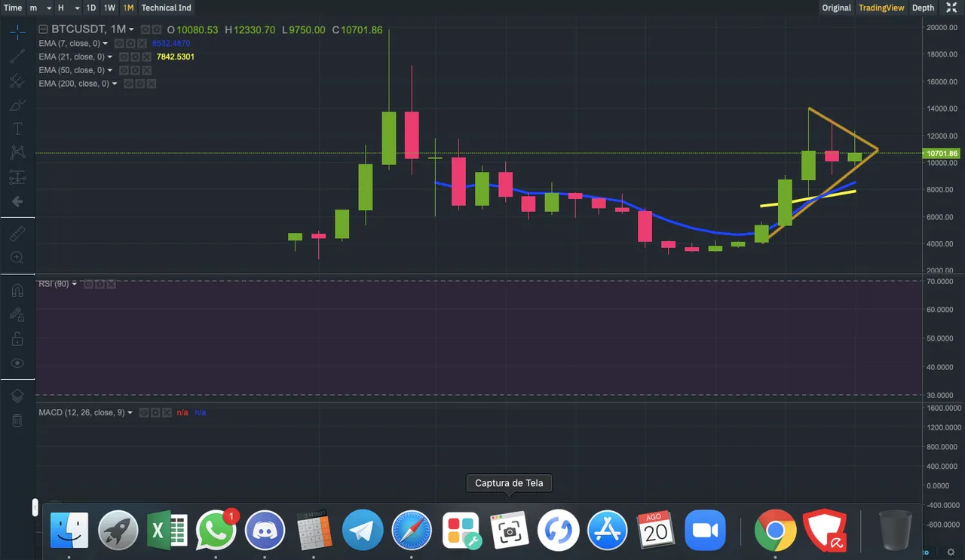
Task: Hide the EMA 21 indicator with eye icon
Action: pos(124,57)
